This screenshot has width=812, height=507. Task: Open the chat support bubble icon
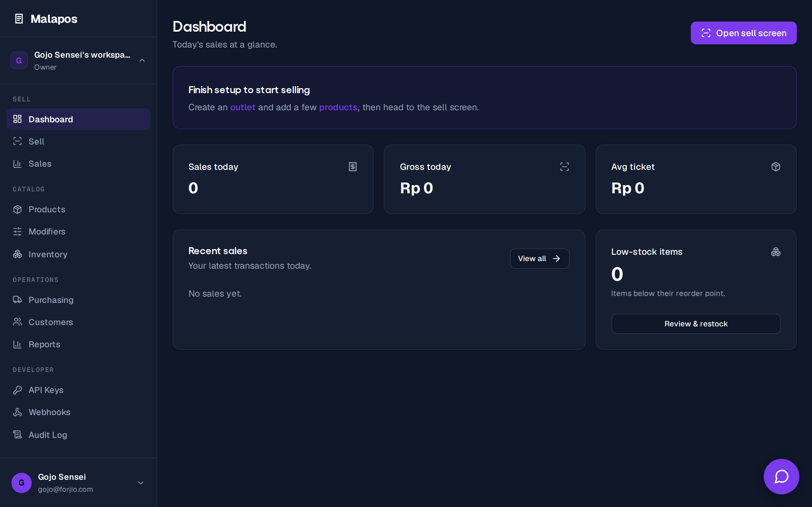pos(781,476)
